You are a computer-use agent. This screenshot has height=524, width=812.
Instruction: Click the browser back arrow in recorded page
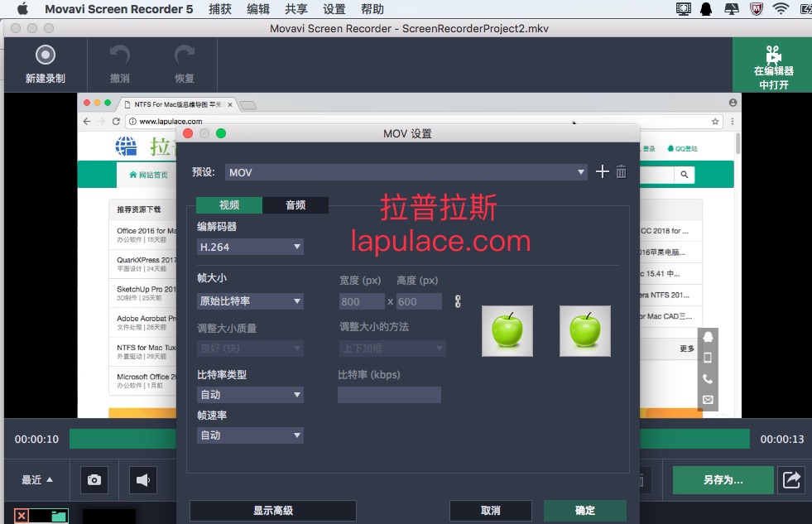(87, 121)
